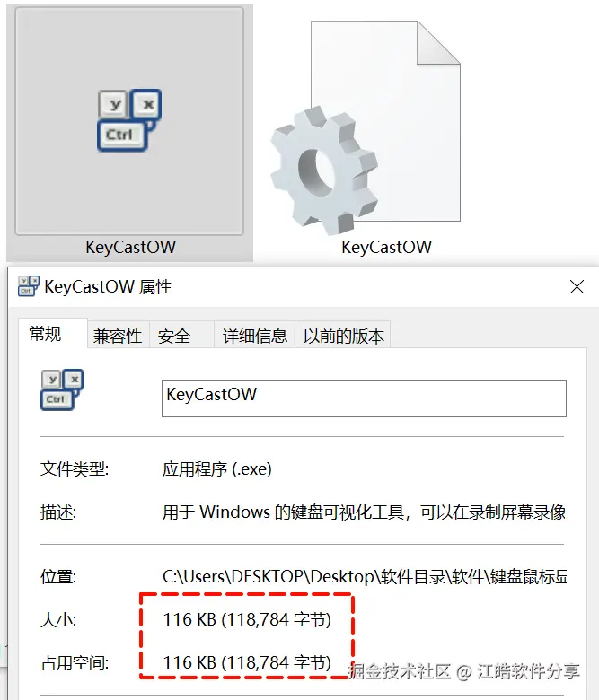Click the 占用空间 value 116 KB text
Viewport: 599px width, 700px height.
point(247,662)
